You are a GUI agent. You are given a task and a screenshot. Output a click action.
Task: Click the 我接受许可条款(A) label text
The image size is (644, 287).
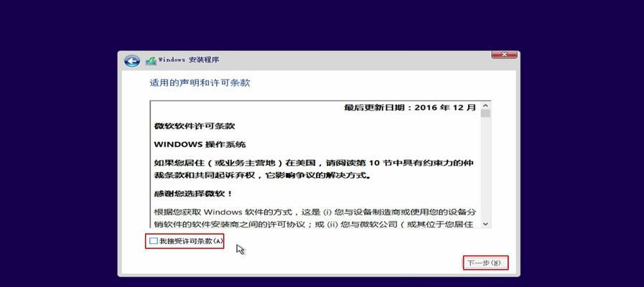click(190, 241)
